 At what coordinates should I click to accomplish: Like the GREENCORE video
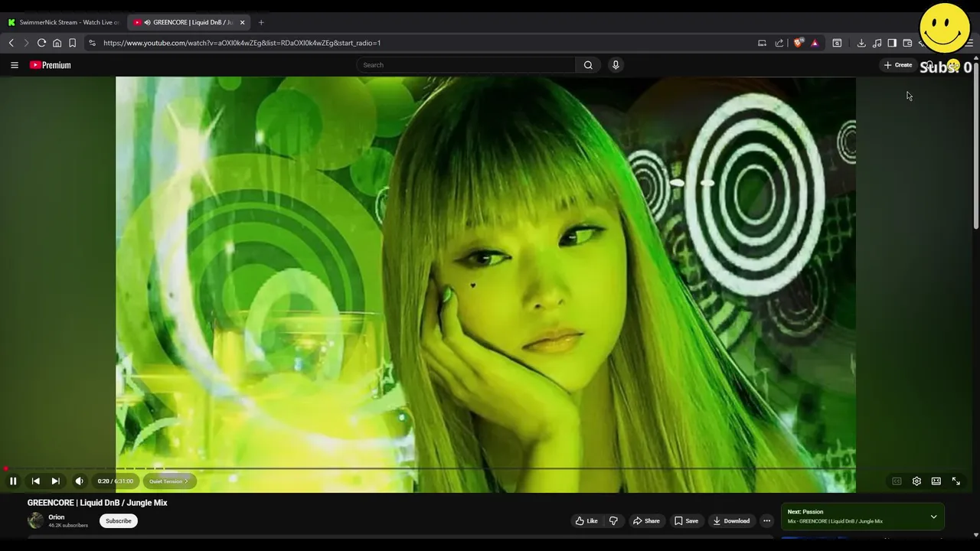point(586,521)
